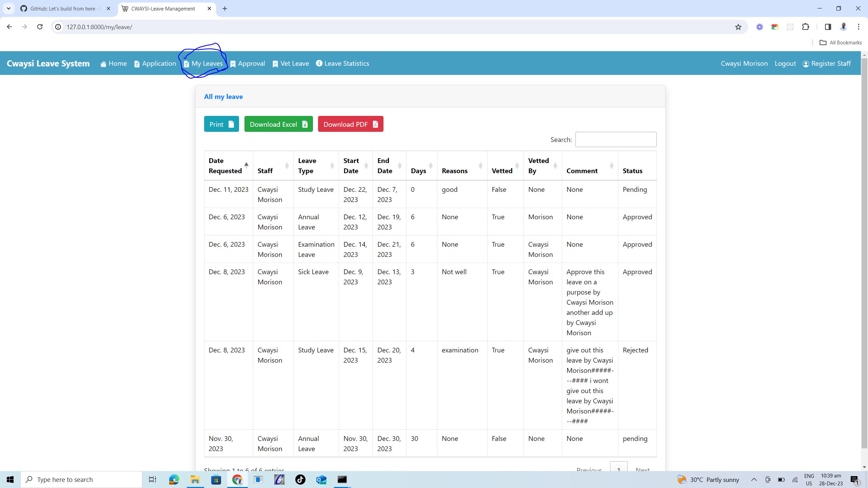The image size is (868, 488).
Task: Select the Vet Leave bookmark icon
Action: [x=275, y=64]
